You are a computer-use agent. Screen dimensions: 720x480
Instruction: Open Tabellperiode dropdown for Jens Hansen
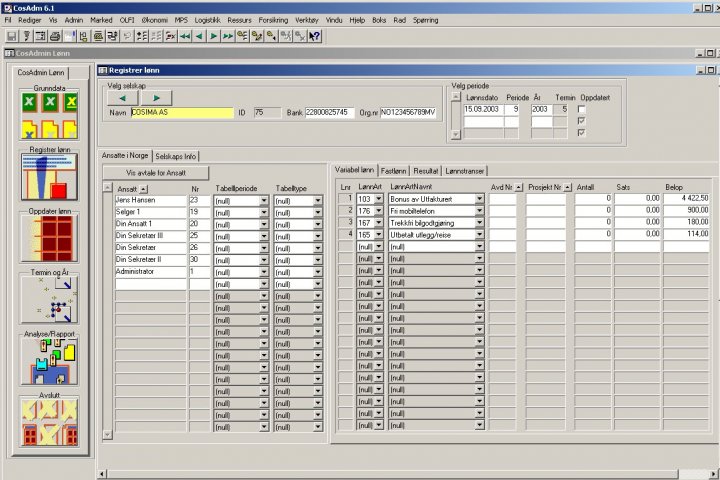(x=264, y=201)
